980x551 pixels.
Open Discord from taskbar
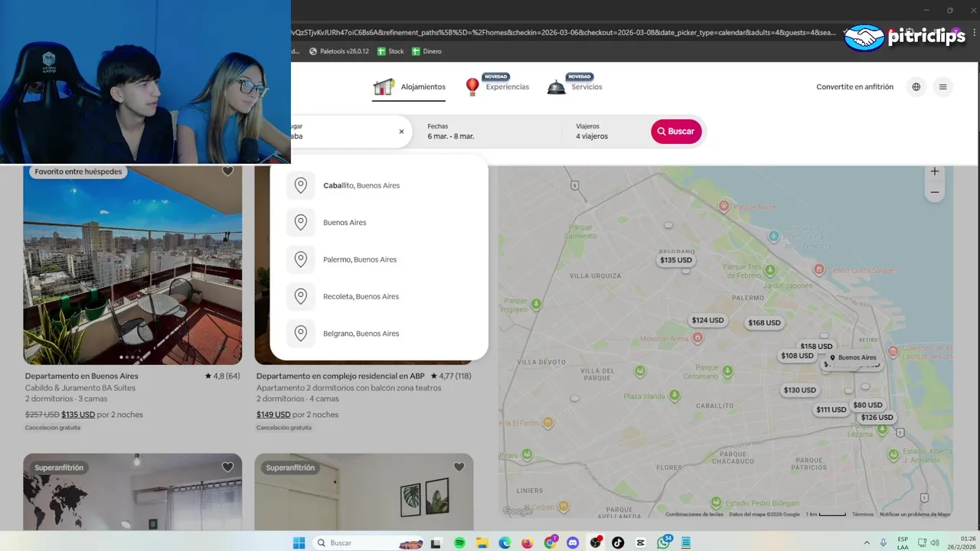click(573, 543)
